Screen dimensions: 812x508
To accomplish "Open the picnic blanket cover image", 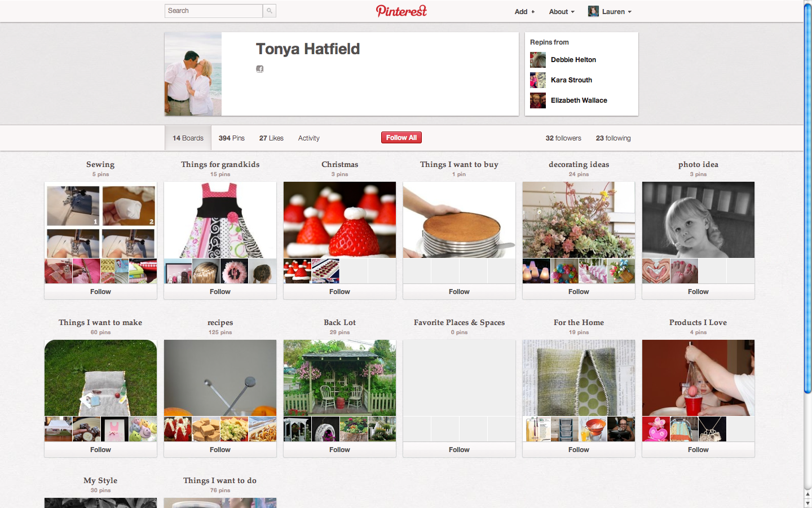I will 100,378.
